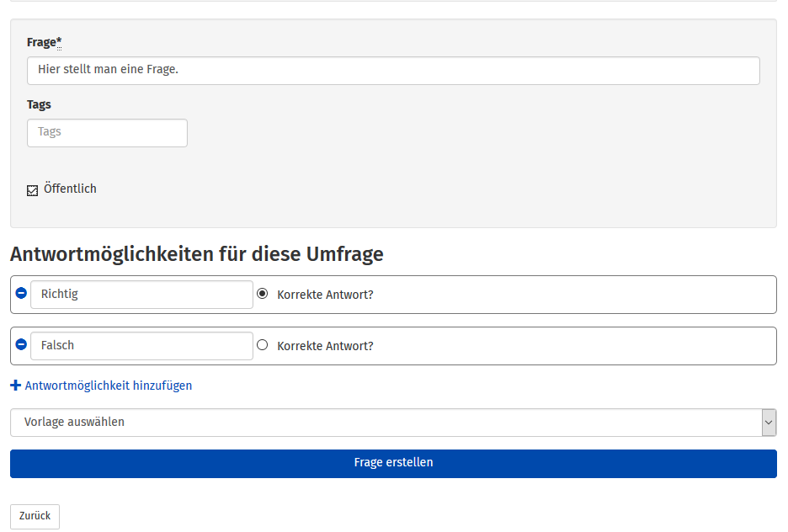Select the radio button for 'Falsch'
The image size is (788, 532).
(x=263, y=344)
